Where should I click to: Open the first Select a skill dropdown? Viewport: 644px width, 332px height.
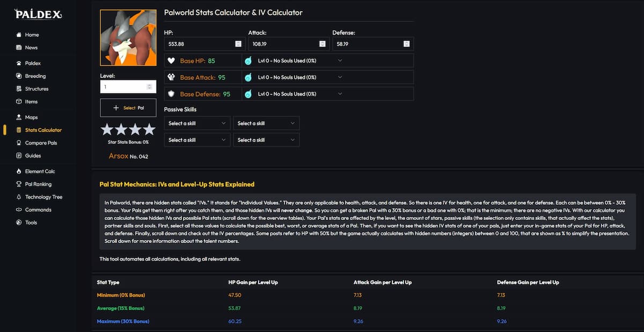(197, 123)
